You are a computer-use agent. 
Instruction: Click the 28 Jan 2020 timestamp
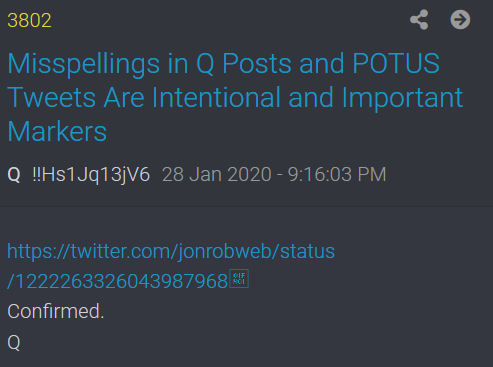tap(217, 174)
